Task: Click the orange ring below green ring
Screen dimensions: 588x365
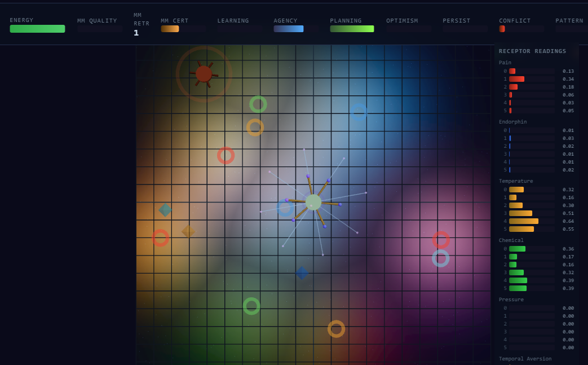Action: 255,127
